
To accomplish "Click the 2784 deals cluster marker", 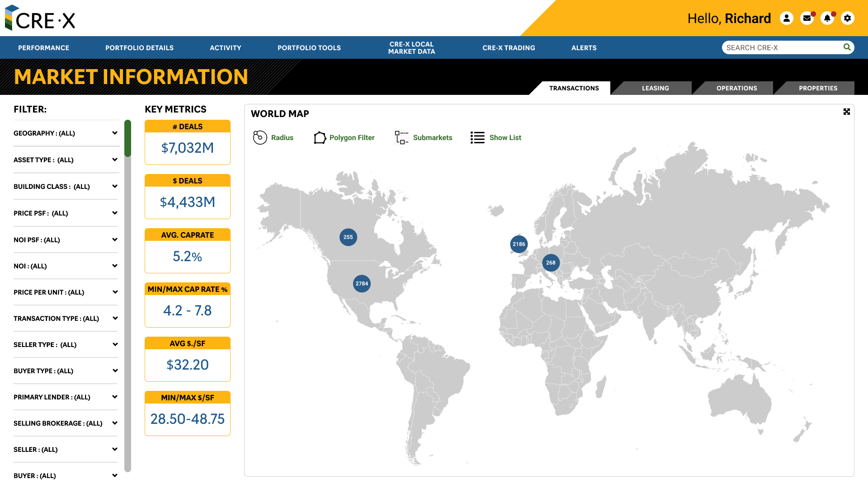I will point(361,283).
